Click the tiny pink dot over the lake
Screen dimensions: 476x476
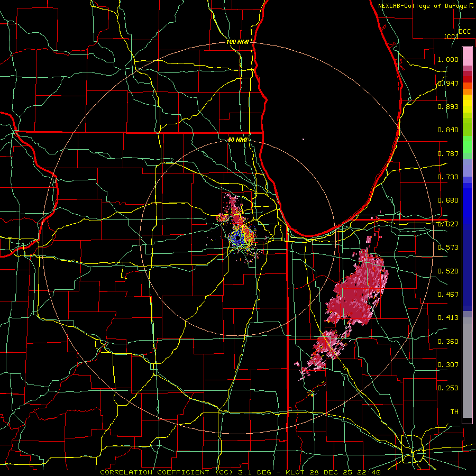(303, 139)
